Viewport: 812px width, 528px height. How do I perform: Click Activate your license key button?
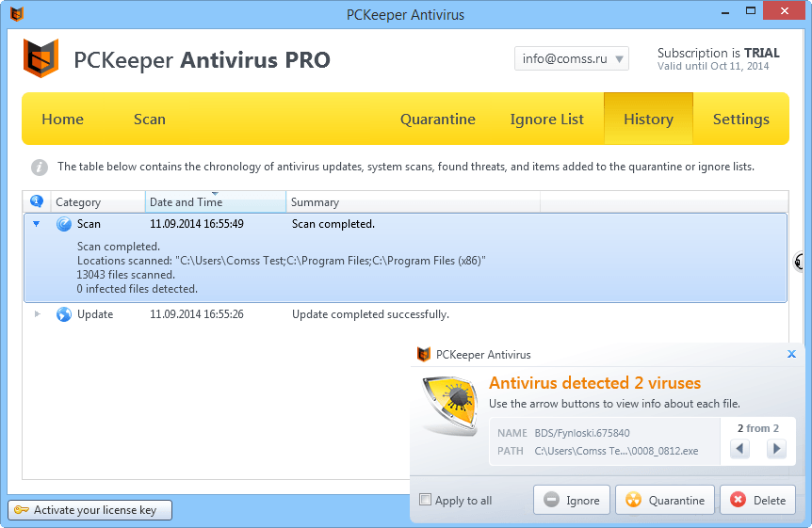89,510
